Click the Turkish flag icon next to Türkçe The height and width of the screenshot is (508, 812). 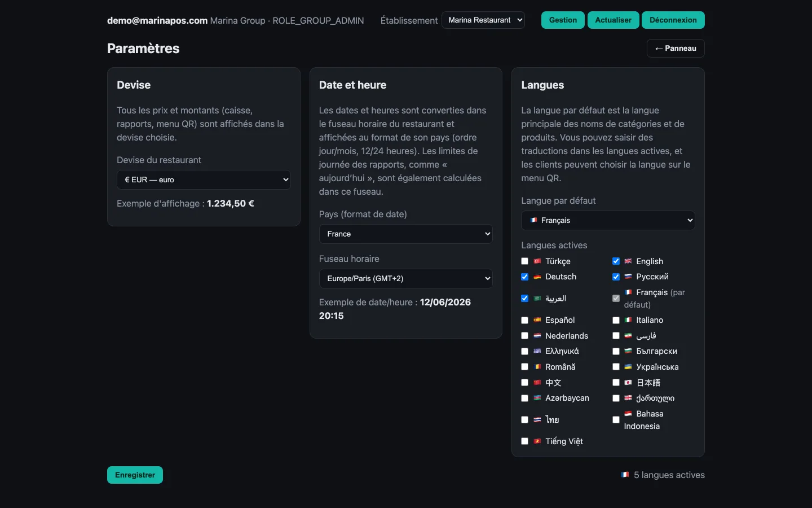pyautogui.click(x=537, y=261)
